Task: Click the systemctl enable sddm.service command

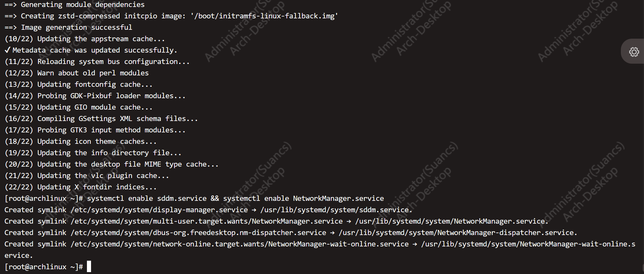Action: pos(147,199)
